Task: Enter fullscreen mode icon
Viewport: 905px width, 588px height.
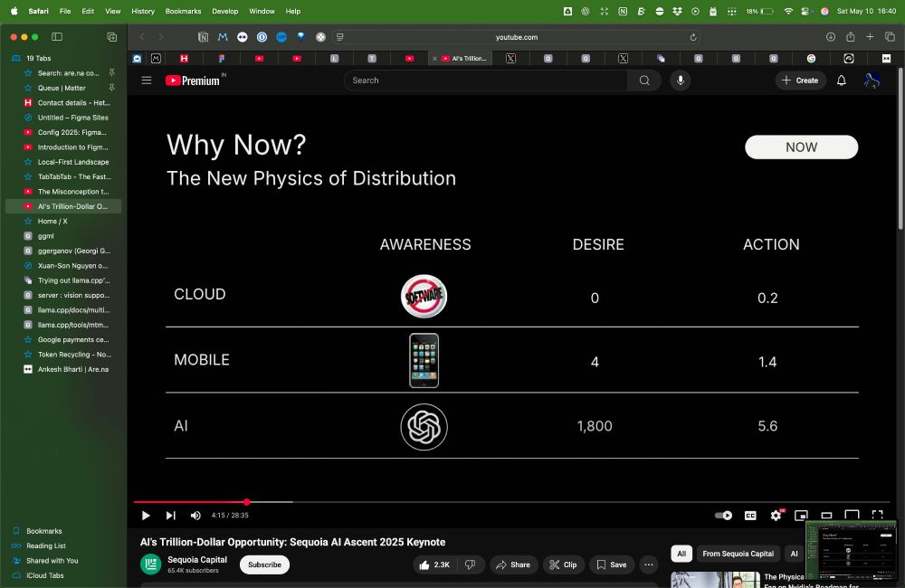Action: click(877, 516)
